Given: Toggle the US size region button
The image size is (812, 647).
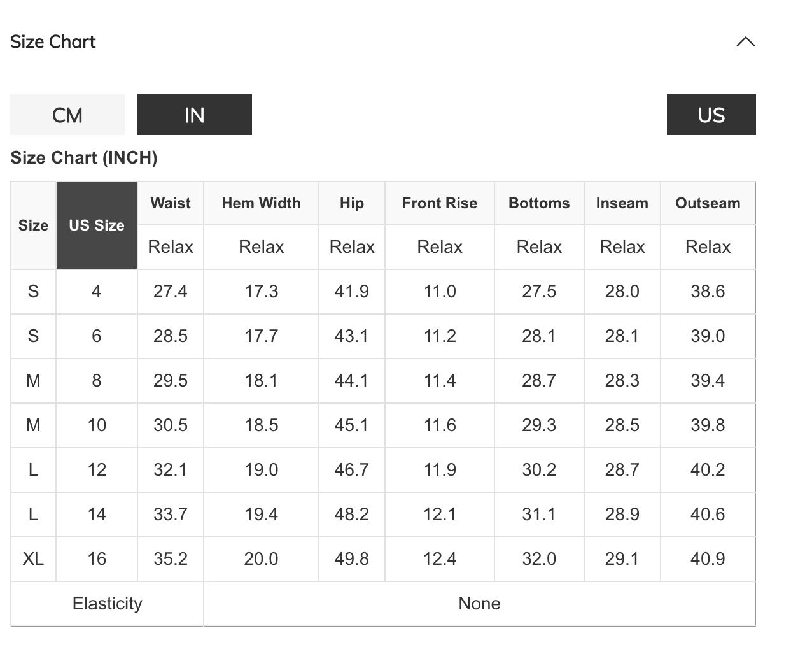Looking at the screenshot, I should [x=711, y=115].
